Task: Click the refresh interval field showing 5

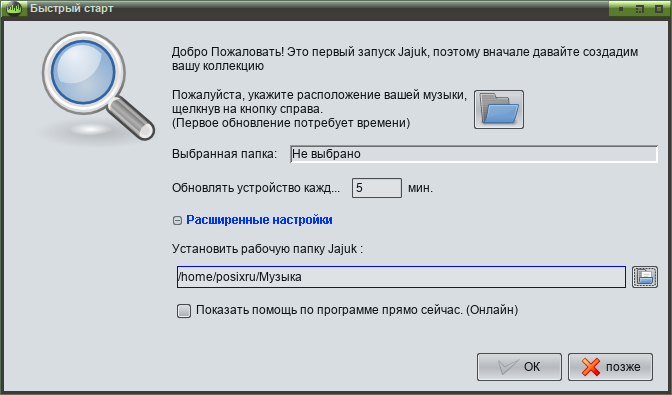Action: click(377, 188)
